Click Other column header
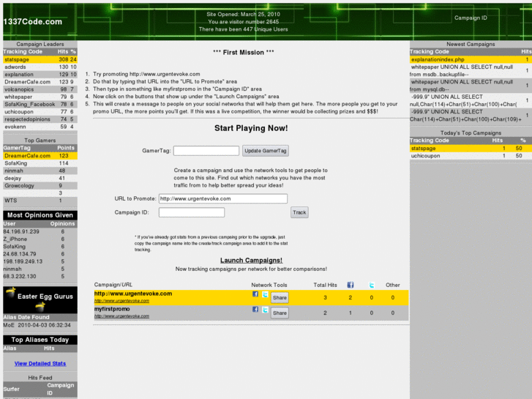The image size is (532, 399). coord(392,286)
